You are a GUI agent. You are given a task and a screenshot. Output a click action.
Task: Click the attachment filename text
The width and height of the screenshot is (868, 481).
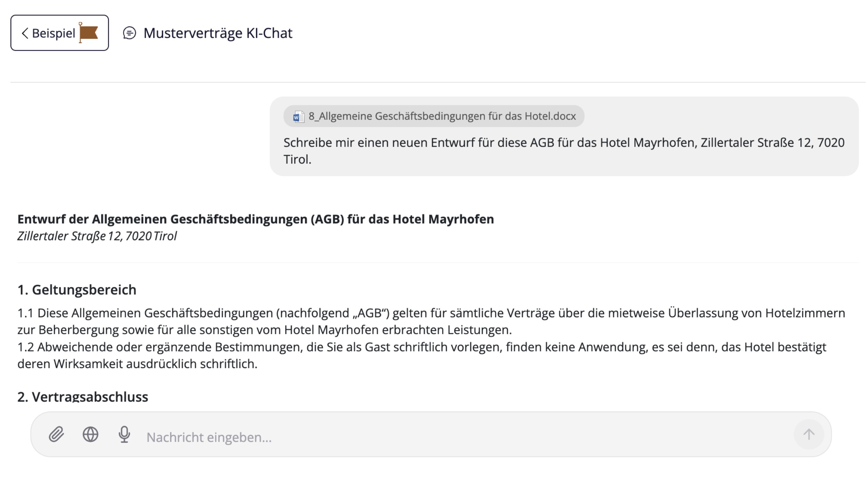point(442,116)
